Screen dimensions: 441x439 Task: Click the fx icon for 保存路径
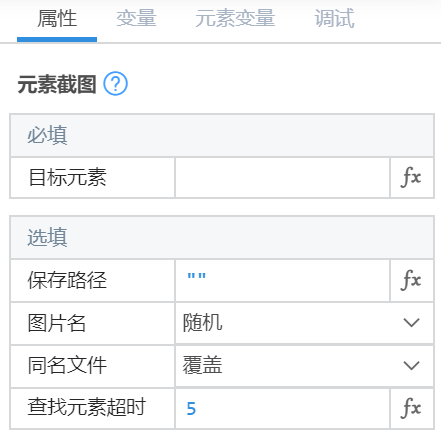coord(412,280)
